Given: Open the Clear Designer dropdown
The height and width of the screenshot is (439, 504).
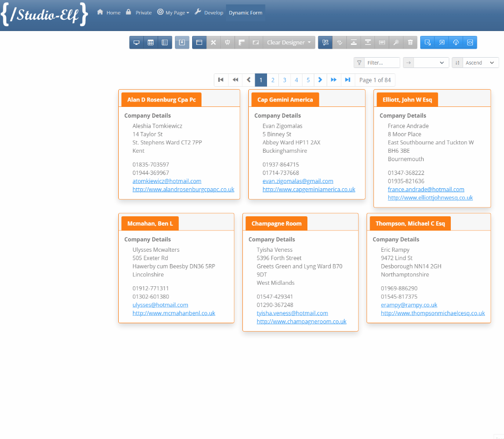Looking at the screenshot, I should pos(289,42).
